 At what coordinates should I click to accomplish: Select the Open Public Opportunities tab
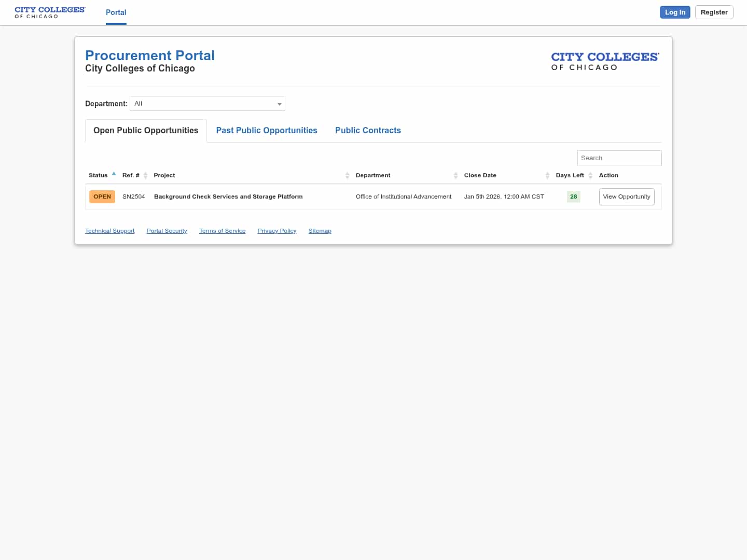[x=145, y=130]
